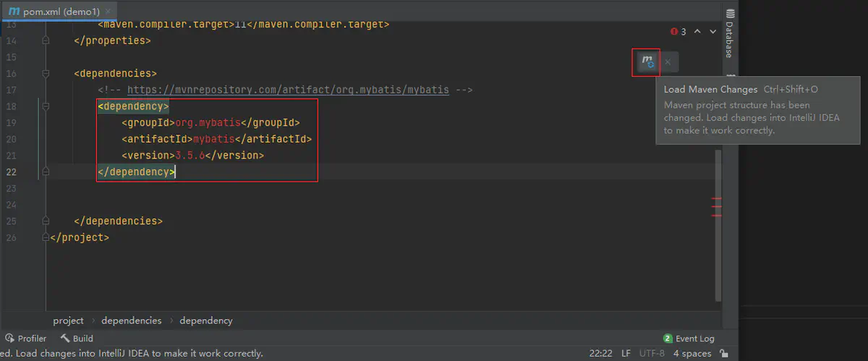Collapse the dependency tag at line 18
The image size is (868, 361).
click(46, 106)
